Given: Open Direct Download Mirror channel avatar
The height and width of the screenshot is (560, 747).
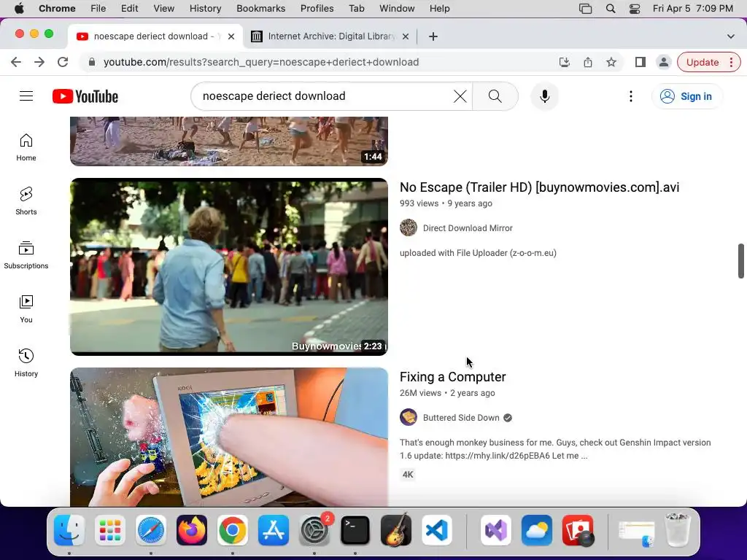Looking at the screenshot, I should tap(409, 227).
